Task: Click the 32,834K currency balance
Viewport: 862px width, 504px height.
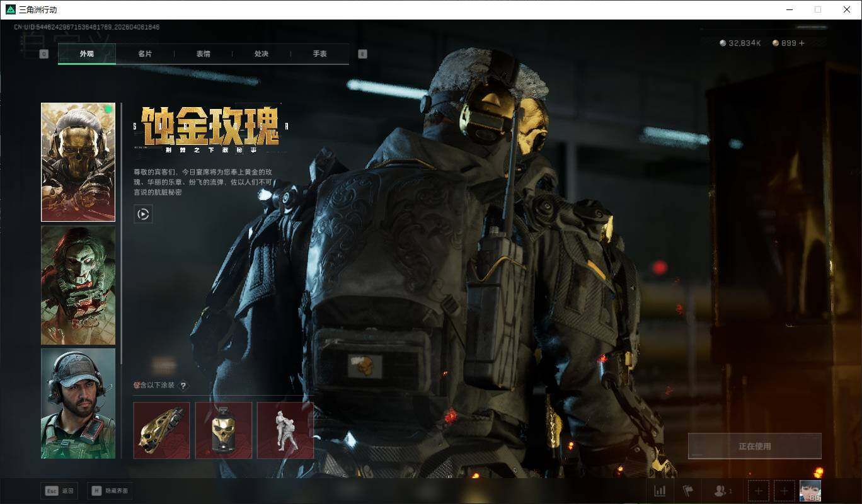Action: pyautogui.click(x=745, y=43)
